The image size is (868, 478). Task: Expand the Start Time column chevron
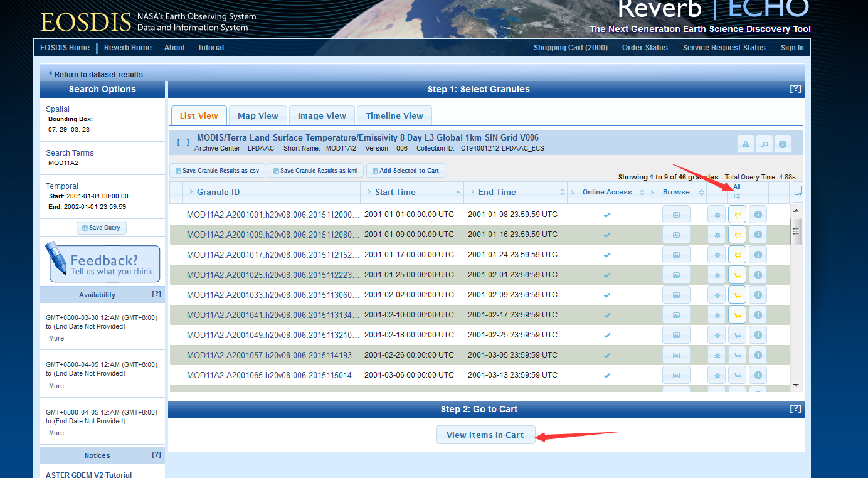(369, 192)
